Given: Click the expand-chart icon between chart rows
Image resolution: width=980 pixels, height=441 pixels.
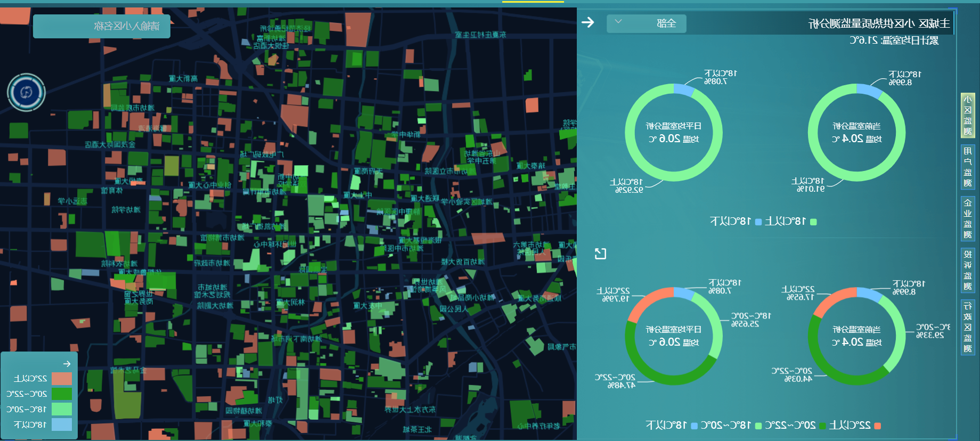Looking at the screenshot, I should (600, 254).
